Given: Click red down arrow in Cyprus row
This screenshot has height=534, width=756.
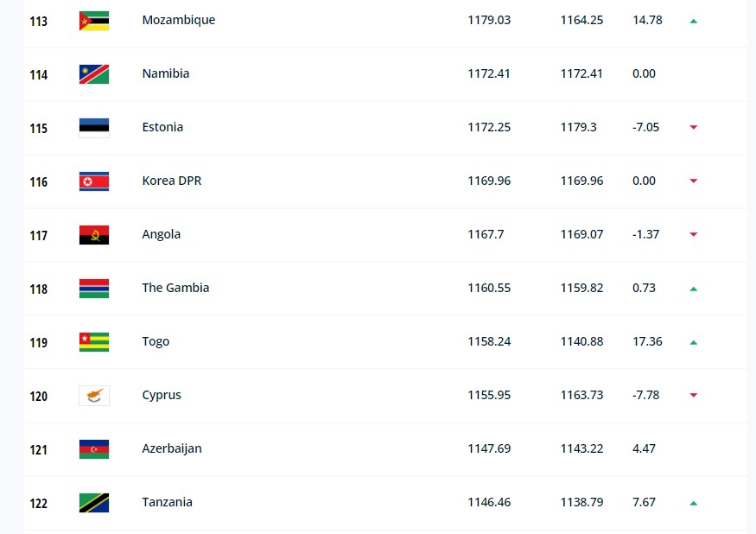Looking at the screenshot, I should coord(693,395).
